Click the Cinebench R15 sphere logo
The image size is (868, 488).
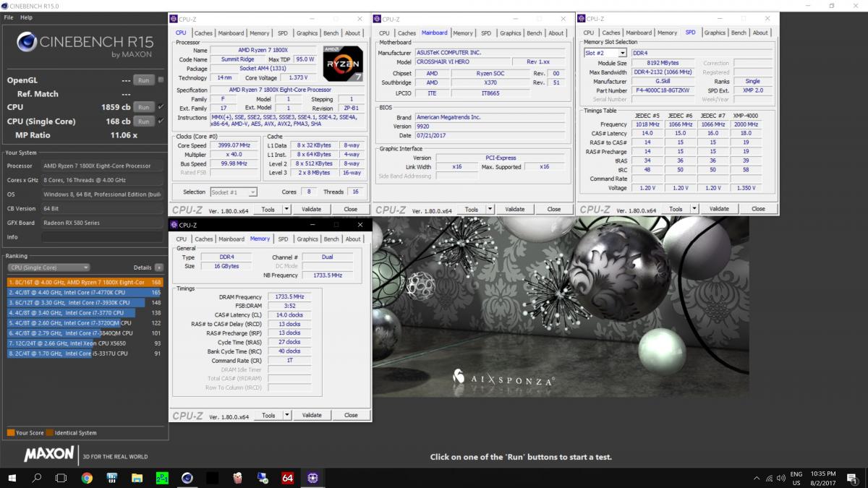click(26, 43)
